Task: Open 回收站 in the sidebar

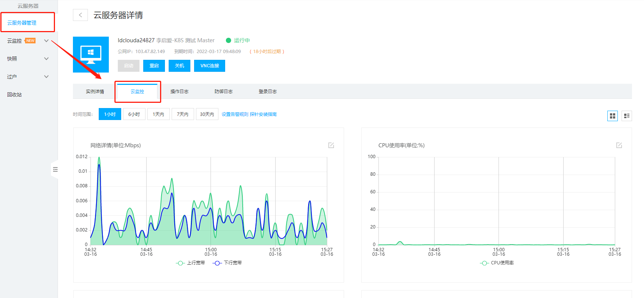Action: point(15,95)
